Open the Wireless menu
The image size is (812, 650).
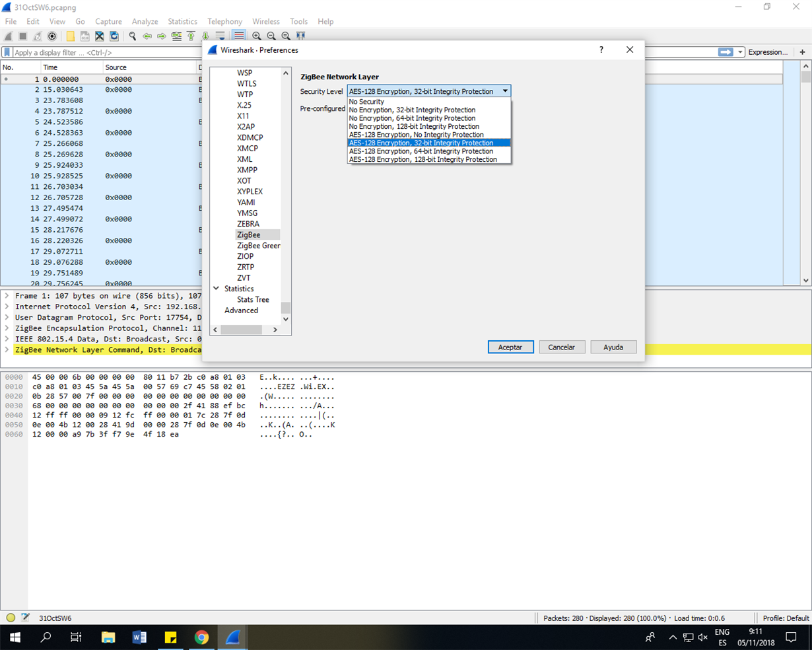coord(266,21)
